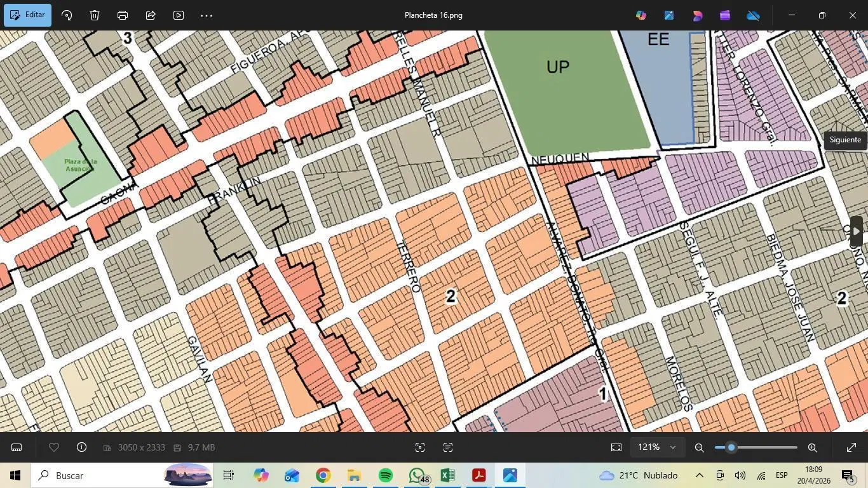This screenshot has width=868, height=488.
Task: Click the MORELOS street label
Action: (678, 383)
